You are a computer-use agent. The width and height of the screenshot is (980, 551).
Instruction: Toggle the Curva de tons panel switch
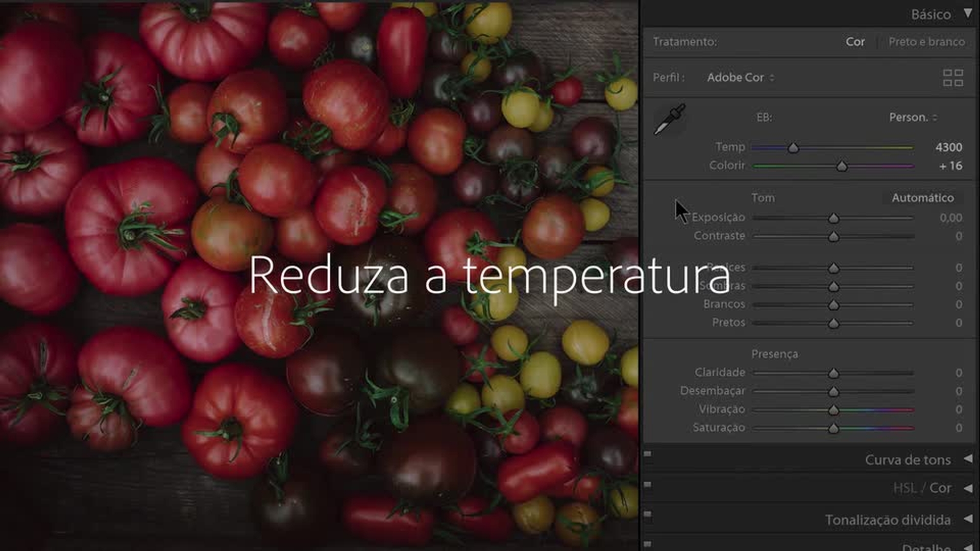(648, 454)
